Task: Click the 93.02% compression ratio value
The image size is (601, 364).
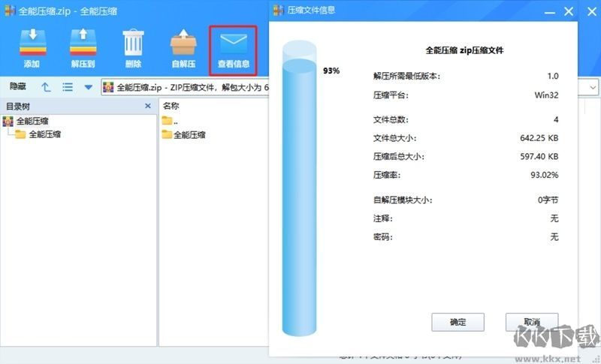Action: 544,175
